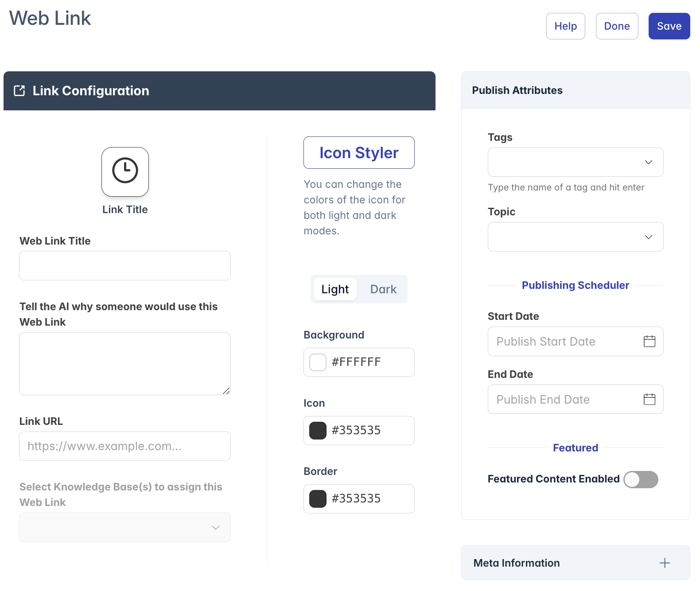Switch to the Light mode tab

(335, 289)
